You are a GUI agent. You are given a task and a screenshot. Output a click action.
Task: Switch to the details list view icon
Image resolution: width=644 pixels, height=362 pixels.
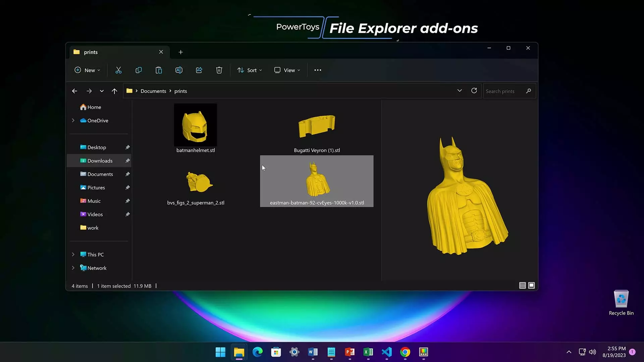click(522, 285)
